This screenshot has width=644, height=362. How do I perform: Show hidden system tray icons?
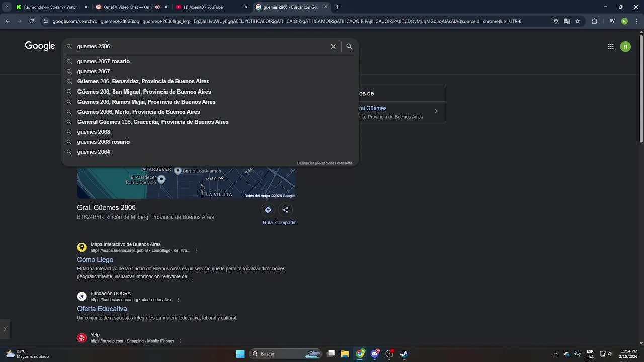coord(555,354)
